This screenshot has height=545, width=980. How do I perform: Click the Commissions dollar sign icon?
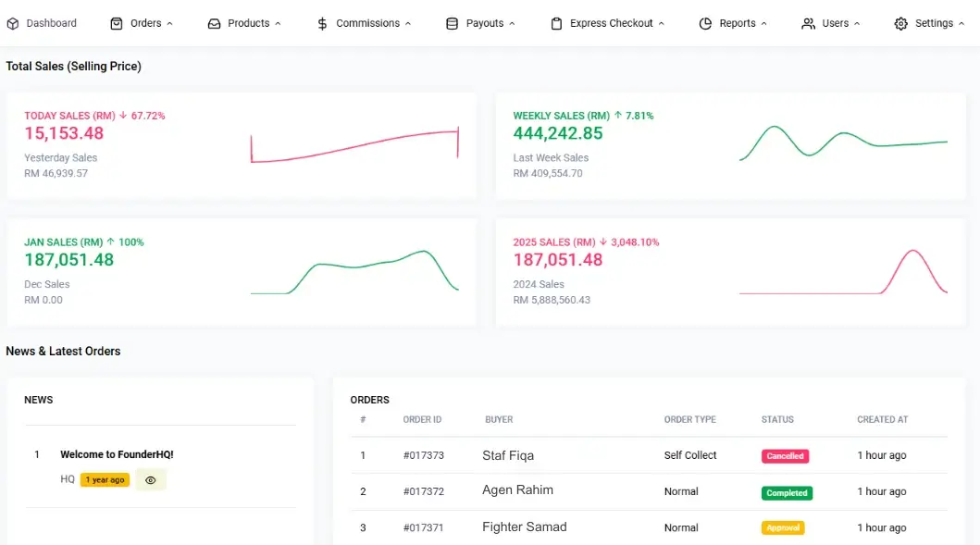click(x=322, y=23)
